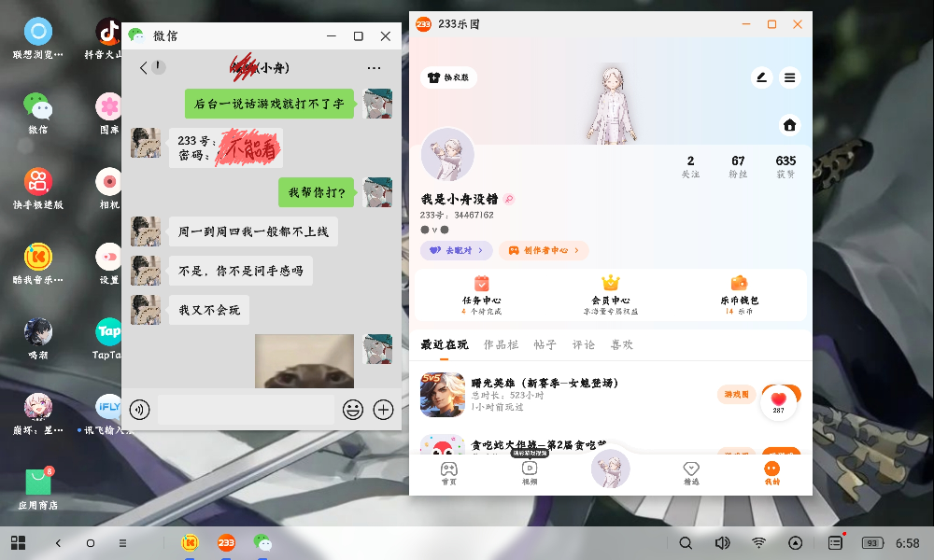Open the 任务中心 task center

point(481,295)
